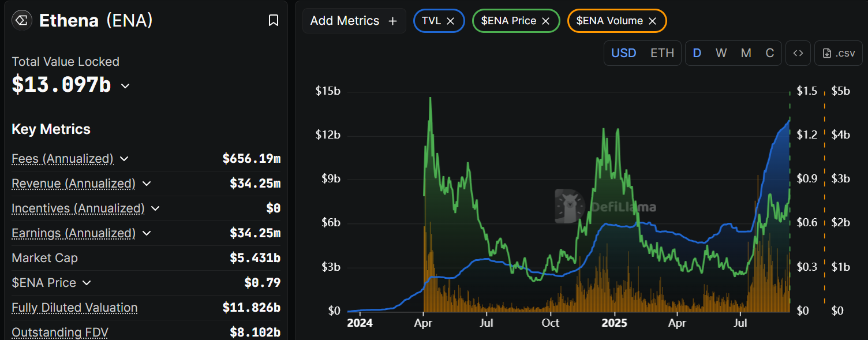Image resolution: width=868 pixels, height=340 pixels.
Task: Expand the Incentives (Annualized) chevron
Action: point(155,208)
